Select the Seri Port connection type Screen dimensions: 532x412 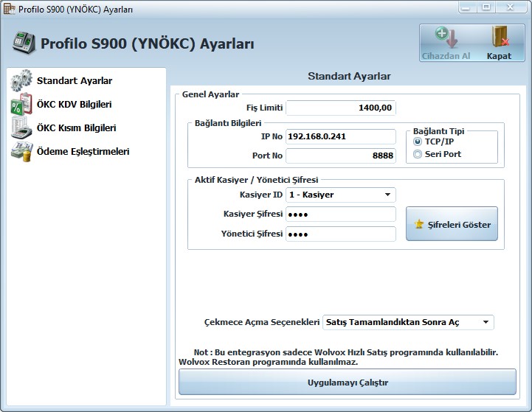point(418,154)
